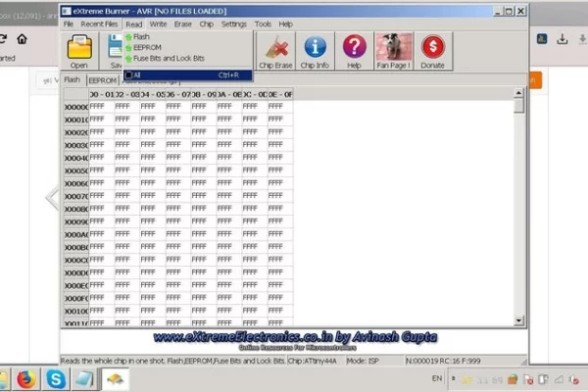Image resolution: width=588 pixels, height=392 pixels.
Task: Click the 0E - 0F column header
Action: pyautogui.click(x=280, y=94)
